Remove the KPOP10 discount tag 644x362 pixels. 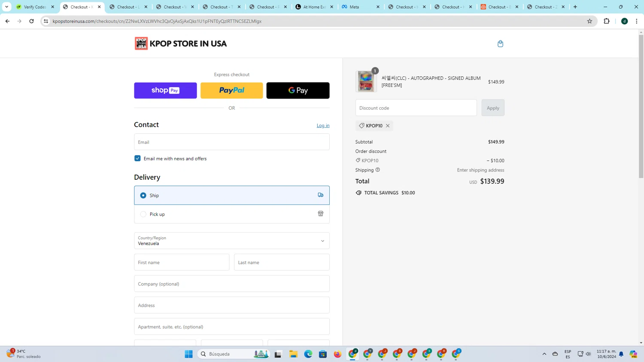(x=388, y=126)
